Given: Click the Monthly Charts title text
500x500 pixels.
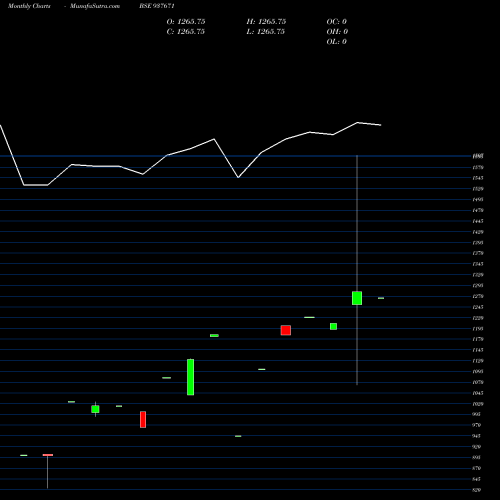Looking at the screenshot, I should (x=29, y=6).
